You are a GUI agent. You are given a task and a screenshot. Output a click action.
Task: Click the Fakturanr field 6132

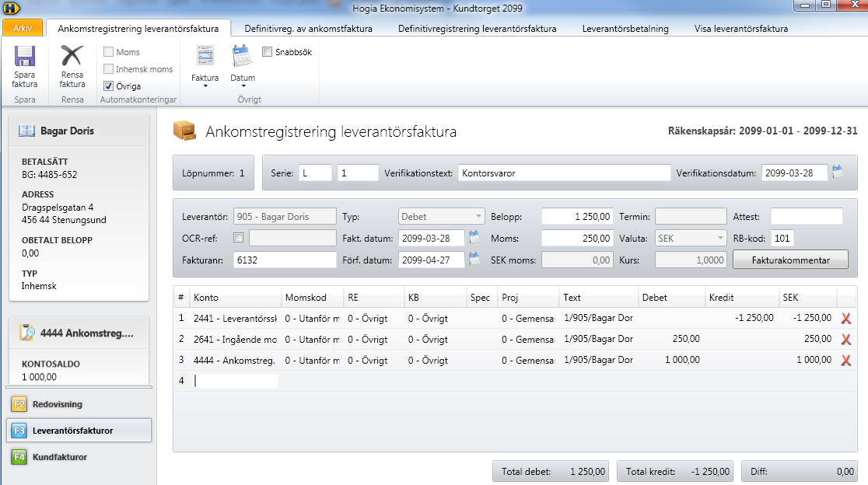[285, 260]
